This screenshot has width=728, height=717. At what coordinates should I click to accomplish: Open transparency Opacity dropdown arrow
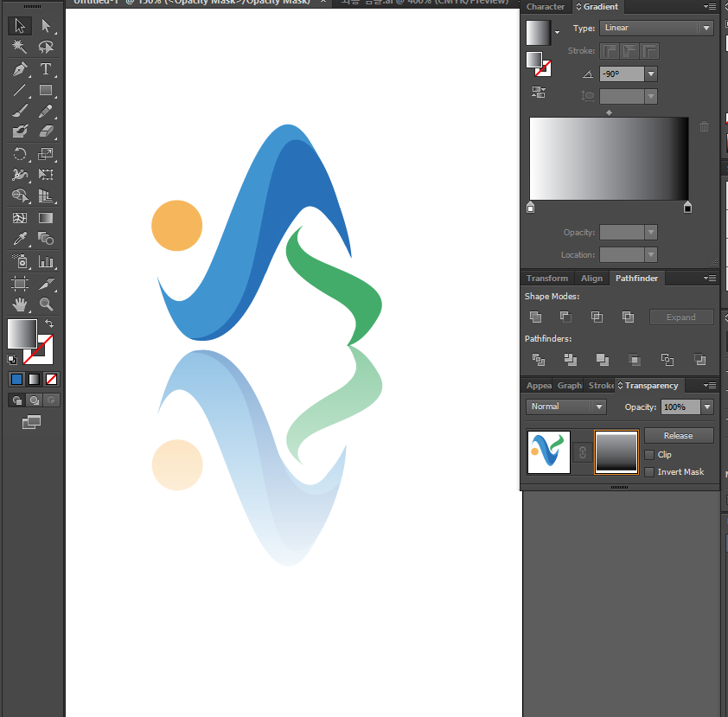706,407
